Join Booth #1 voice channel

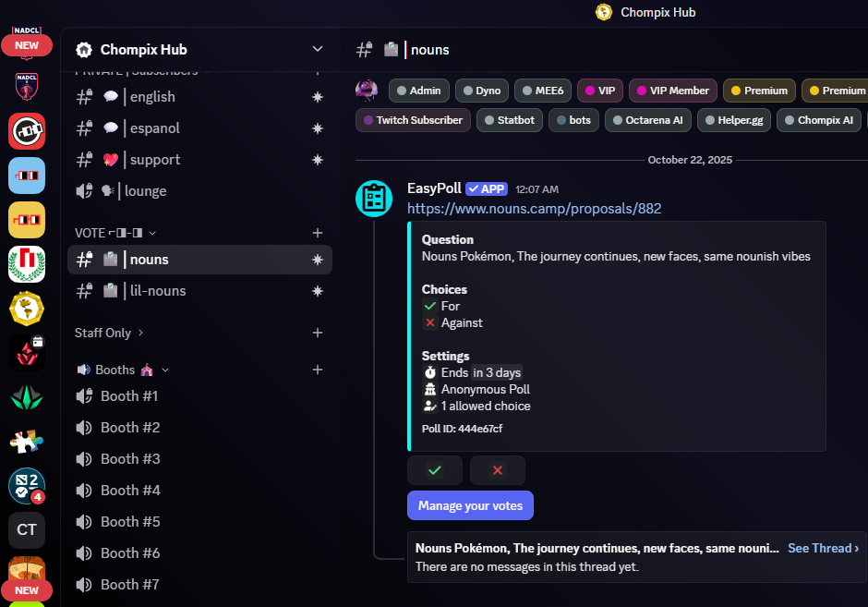tap(199, 396)
